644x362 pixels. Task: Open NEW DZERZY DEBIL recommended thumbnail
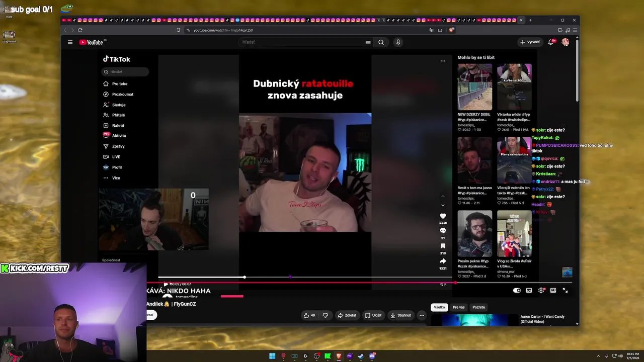[474, 87]
